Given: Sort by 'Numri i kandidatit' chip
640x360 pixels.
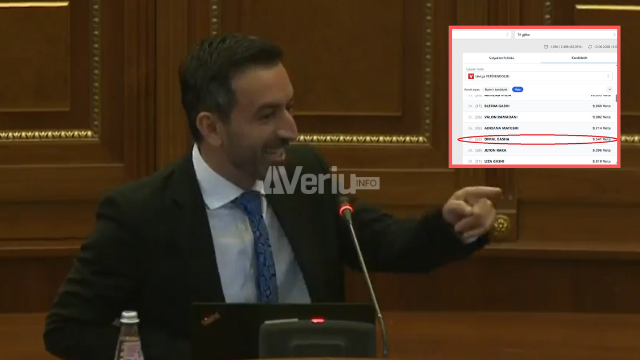Looking at the screenshot, I should pyautogui.click(x=496, y=89).
